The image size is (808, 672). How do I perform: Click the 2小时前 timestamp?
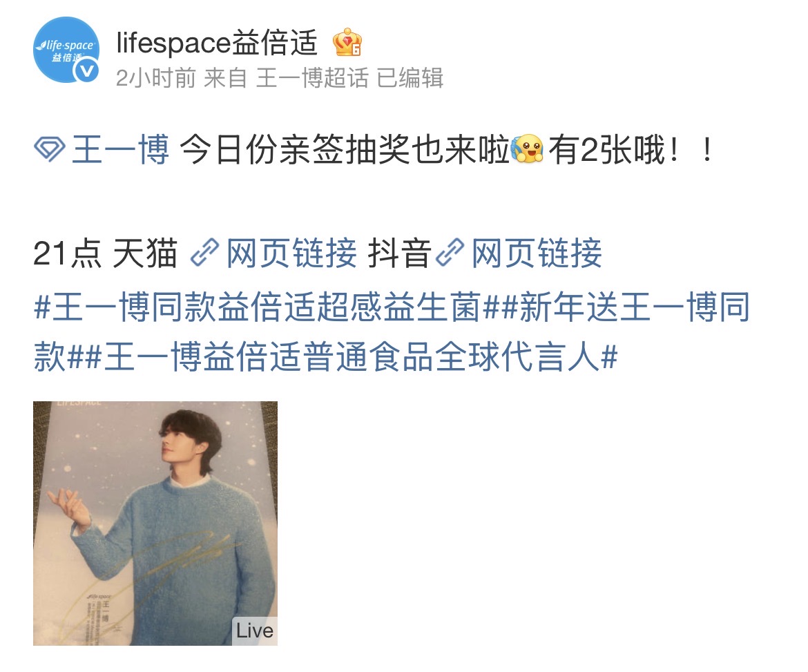click(x=155, y=78)
